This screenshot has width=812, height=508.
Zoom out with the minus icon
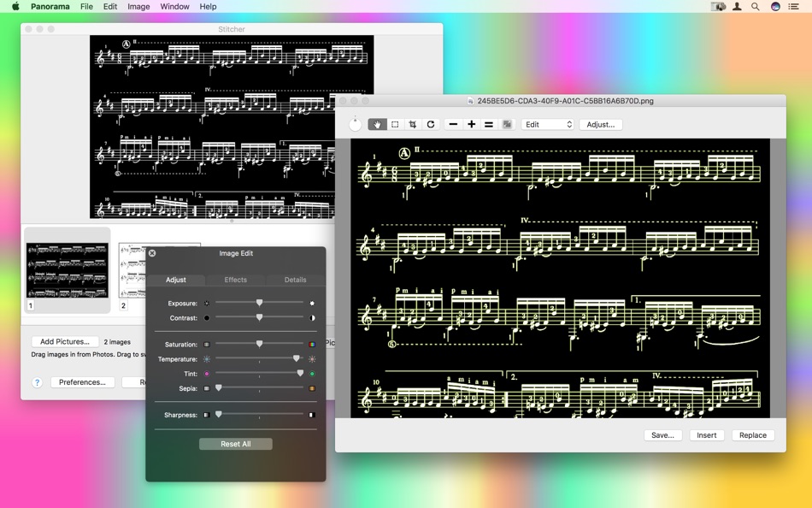click(x=453, y=124)
